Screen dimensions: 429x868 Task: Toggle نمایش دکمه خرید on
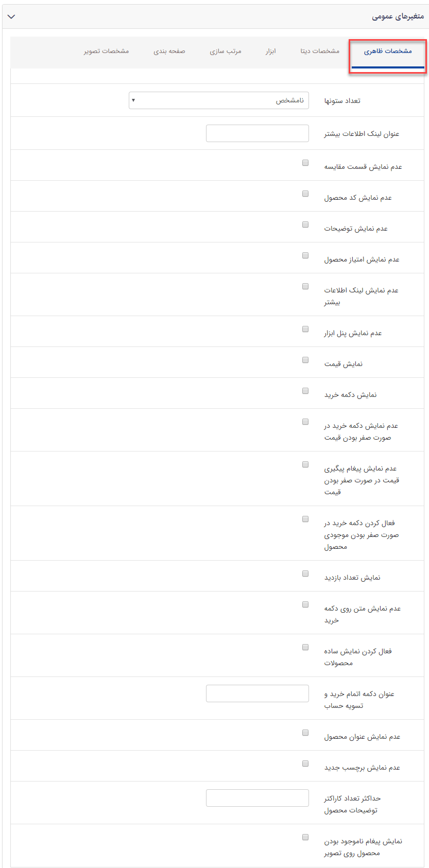(305, 390)
